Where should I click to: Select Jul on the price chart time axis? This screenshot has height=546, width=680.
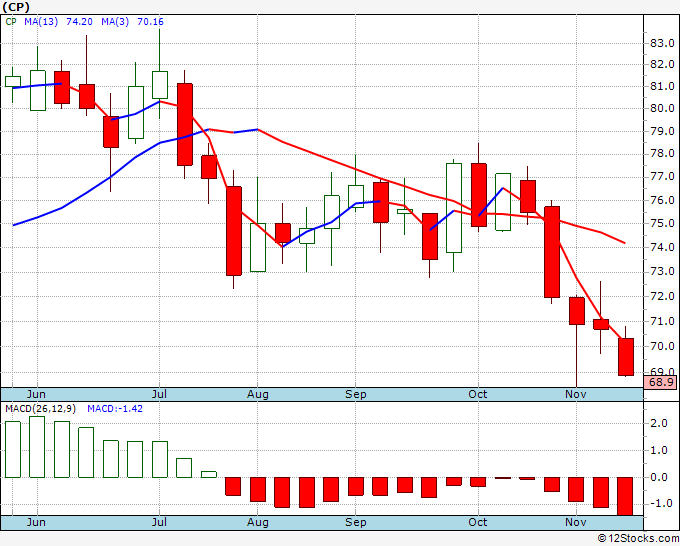pyautogui.click(x=160, y=394)
